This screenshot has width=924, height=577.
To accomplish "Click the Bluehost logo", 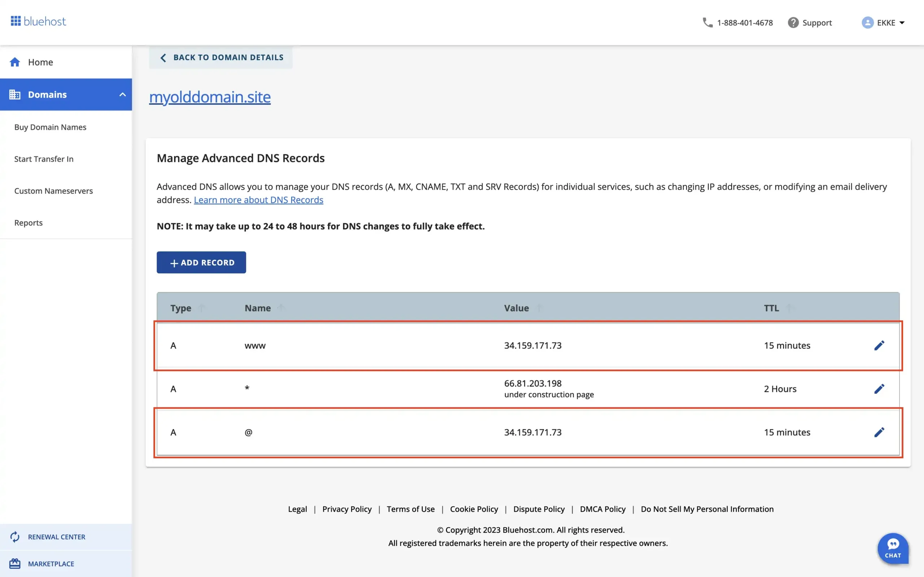I will [x=38, y=21].
